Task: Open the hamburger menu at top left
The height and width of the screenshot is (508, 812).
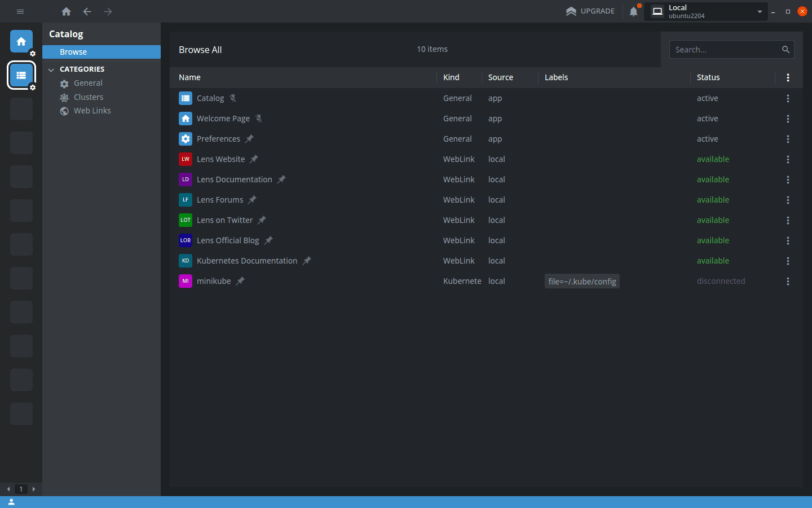Action: pos(20,11)
